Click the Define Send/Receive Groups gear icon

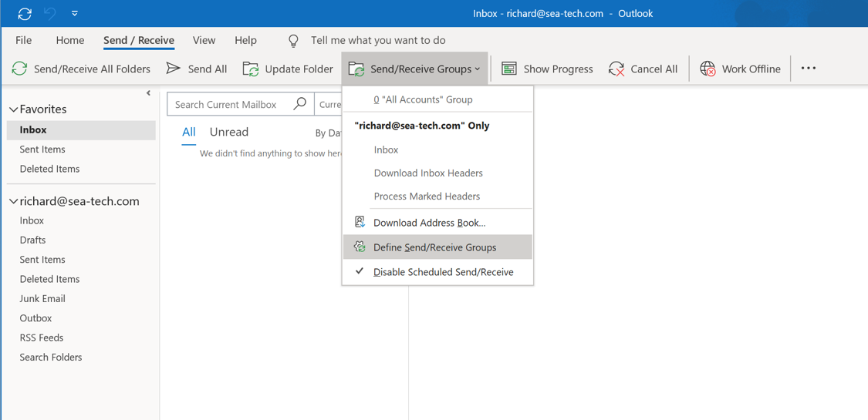(x=360, y=247)
